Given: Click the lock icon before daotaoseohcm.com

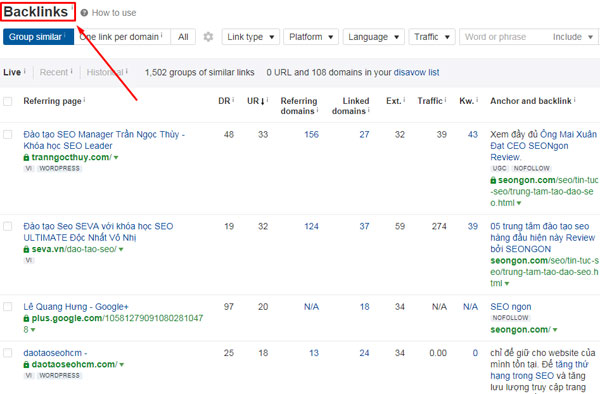Looking at the screenshot, I should click(26, 364).
